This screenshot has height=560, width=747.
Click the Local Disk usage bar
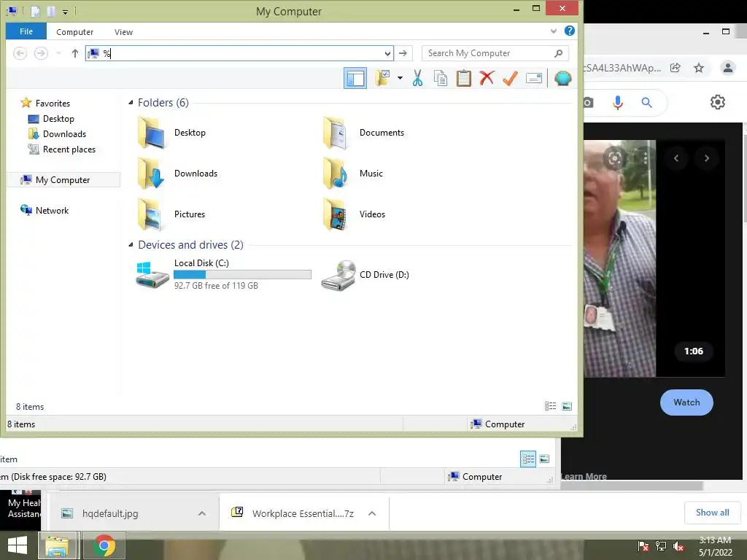pyautogui.click(x=242, y=274)
